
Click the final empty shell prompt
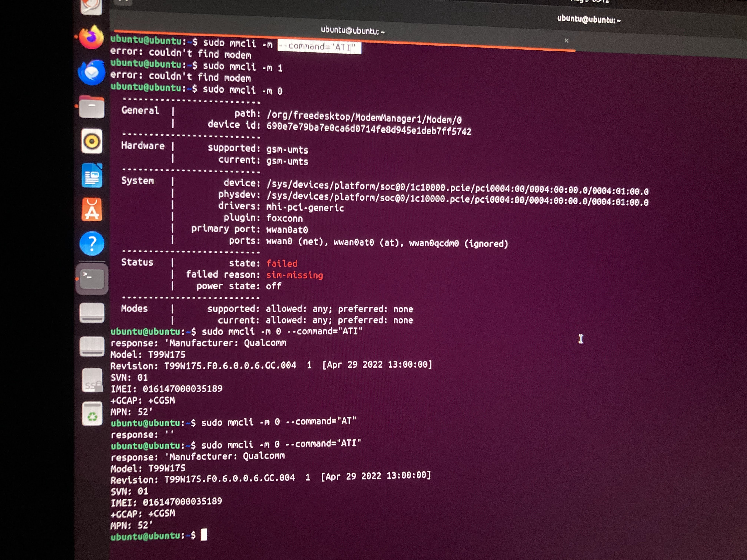pos(159,536)
